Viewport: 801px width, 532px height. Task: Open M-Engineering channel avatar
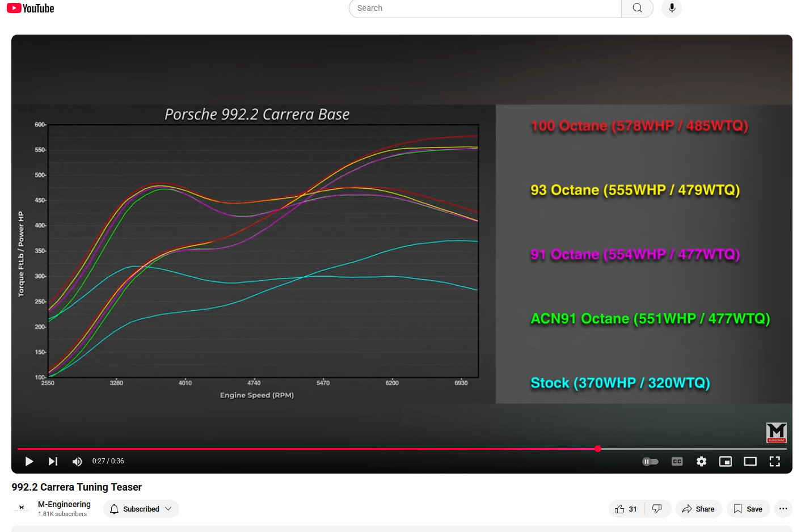tap(22, 509)
